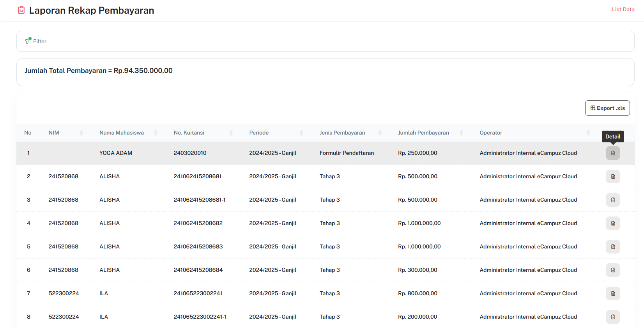The image size is (644, 328).
Task: Sort by No. Kuitansi column arrows
Action: (231, 133)
